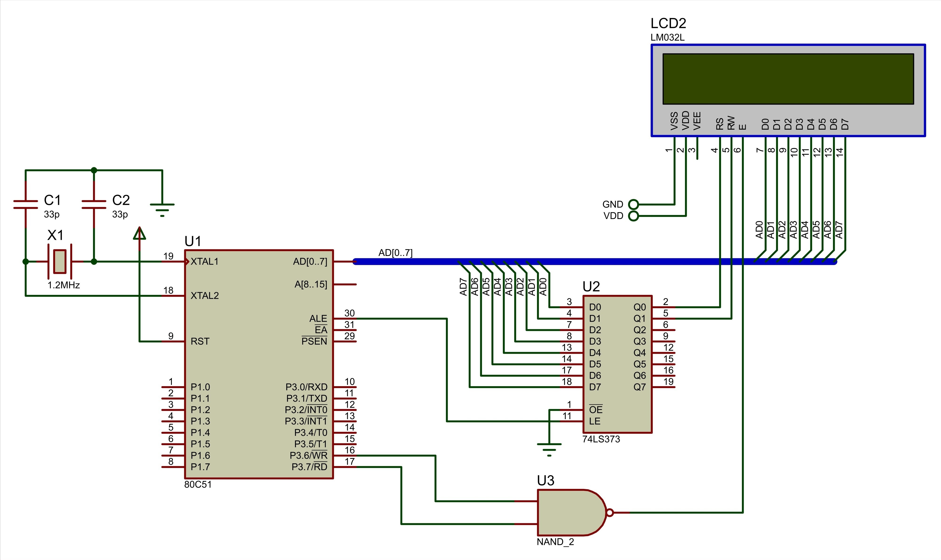The width and height of the screenshot is (941, 560).
Task: Click the XTAL1 pin label on U1
Action: click(x=204, y=261)
